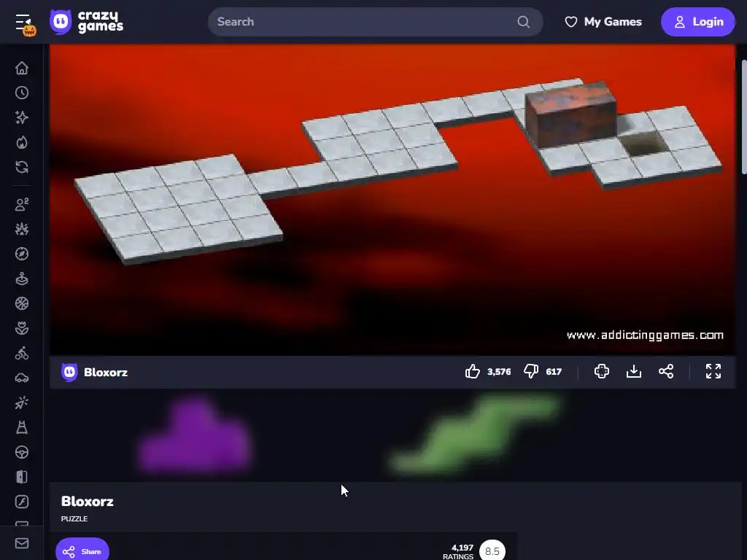
Task: Open Updated games refresh icon
Action: [22, 167]
